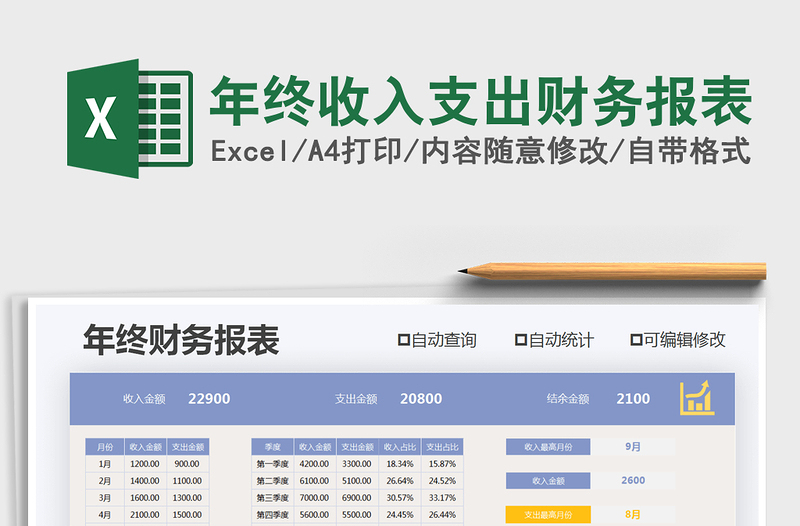Select the 收入占比 column header
Image resolution: width=800 pixels, height=526 pixels.
[x=399, y=447]
